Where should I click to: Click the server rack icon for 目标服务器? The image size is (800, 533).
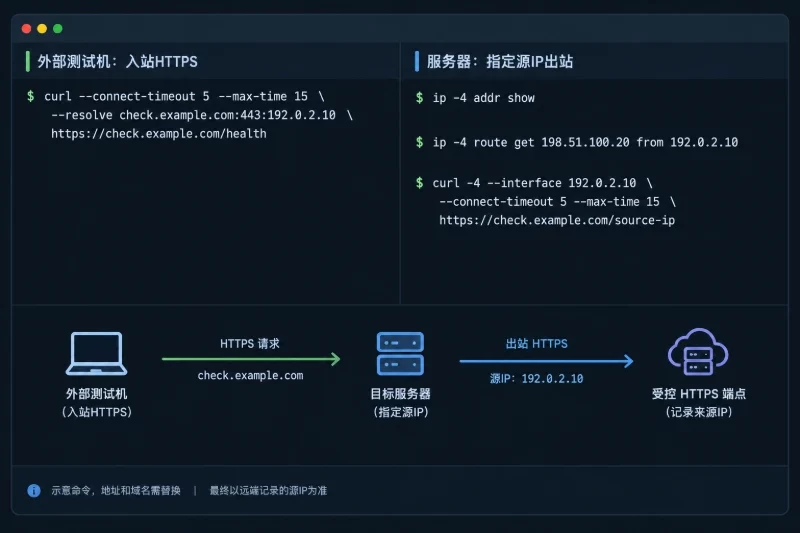click(x=400, y=353)
